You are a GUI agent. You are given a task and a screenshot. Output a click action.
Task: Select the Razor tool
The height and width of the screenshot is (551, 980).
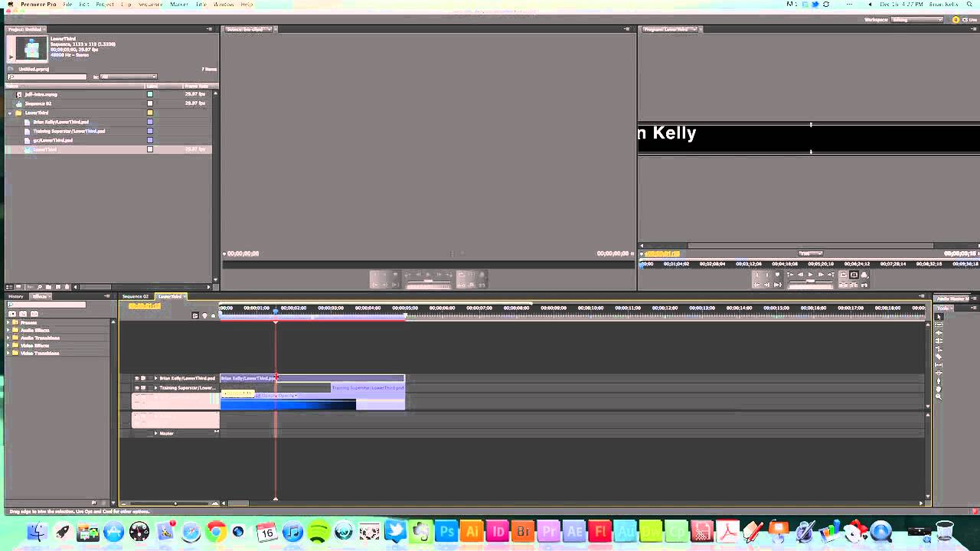(x=939, y=357)
